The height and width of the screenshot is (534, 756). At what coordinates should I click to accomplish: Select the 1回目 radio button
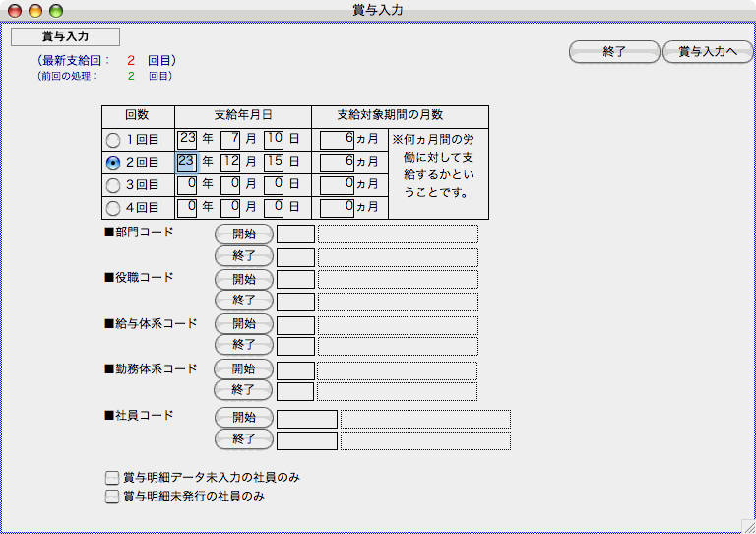(114, 140)
